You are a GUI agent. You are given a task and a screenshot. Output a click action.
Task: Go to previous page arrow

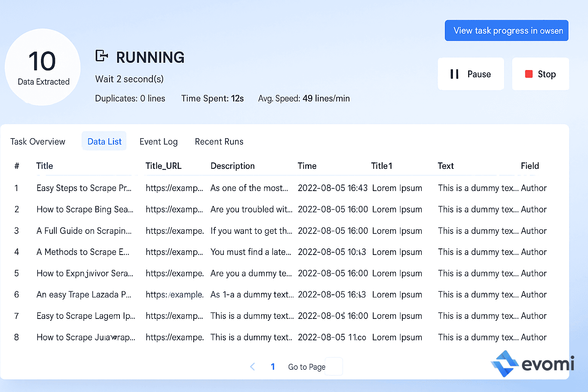pos(252,367)
